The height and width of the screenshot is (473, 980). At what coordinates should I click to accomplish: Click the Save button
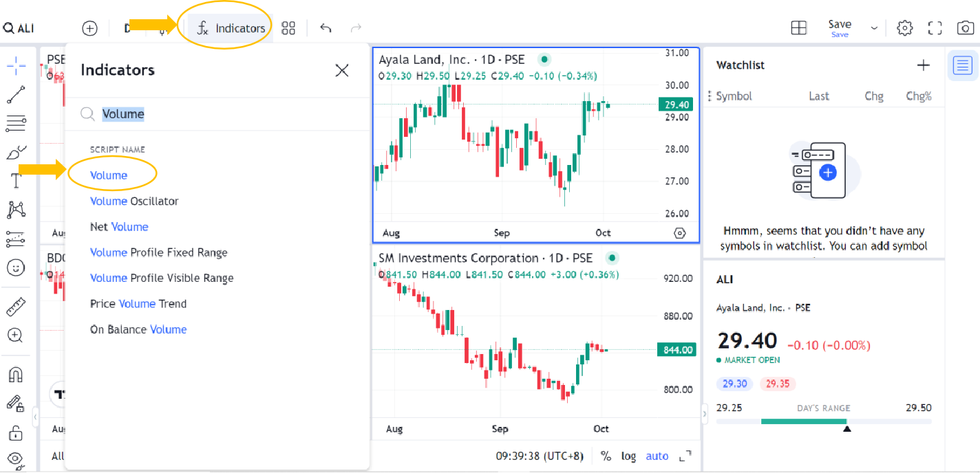coord(840,27)
